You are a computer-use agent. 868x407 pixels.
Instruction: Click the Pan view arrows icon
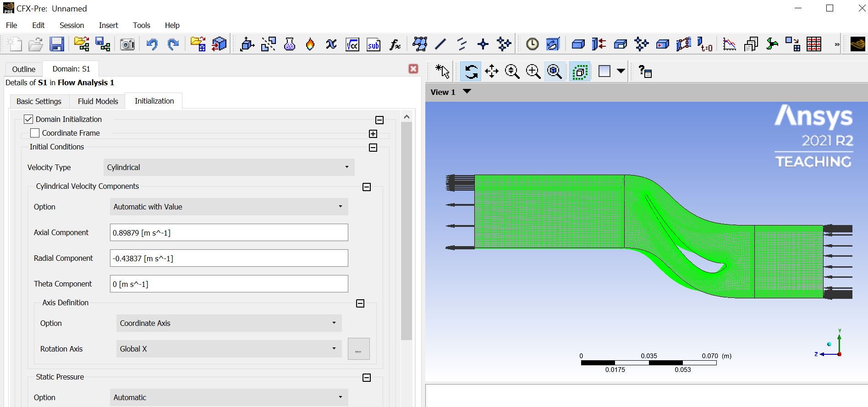pyautogui.click(x=492, y=71)
